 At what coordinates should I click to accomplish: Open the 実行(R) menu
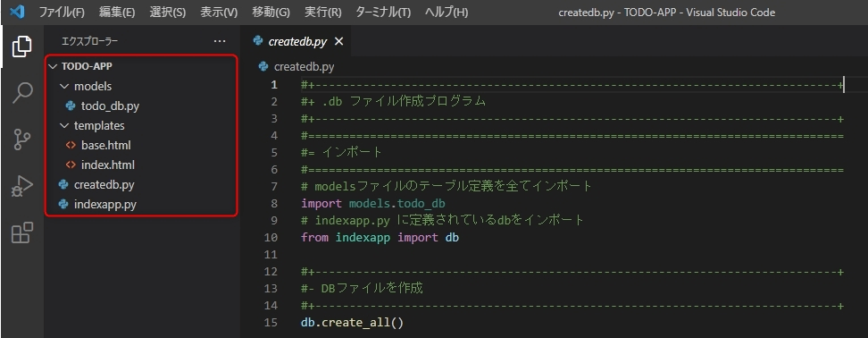point(322,13)
